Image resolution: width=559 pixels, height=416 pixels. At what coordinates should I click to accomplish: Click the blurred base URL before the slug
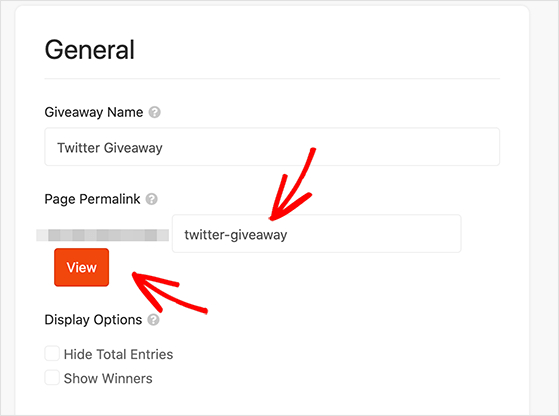[x=103, y=235]
